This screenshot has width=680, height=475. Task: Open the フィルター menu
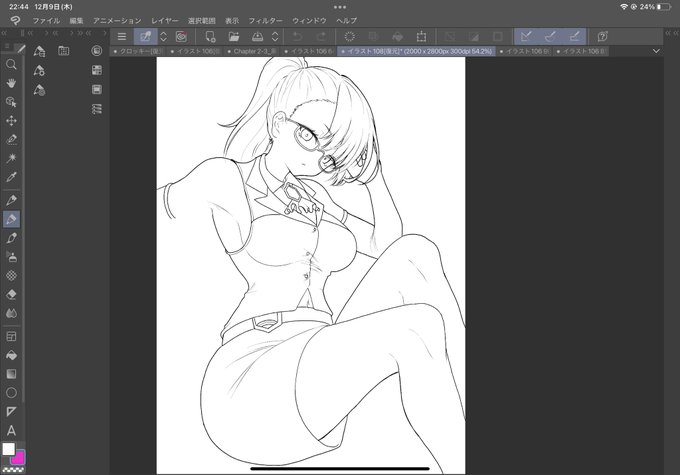(265, 20)
